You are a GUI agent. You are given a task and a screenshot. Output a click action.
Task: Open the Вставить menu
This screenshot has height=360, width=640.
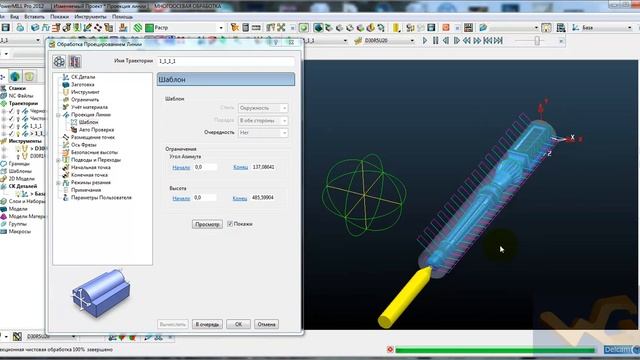pos(34,17)
